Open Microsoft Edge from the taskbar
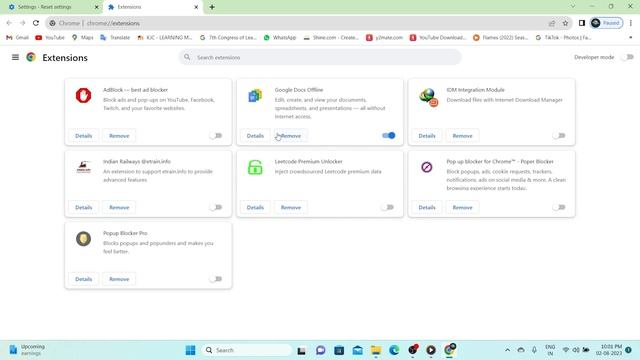Screen dimensions: 640x360 [394, 350]
